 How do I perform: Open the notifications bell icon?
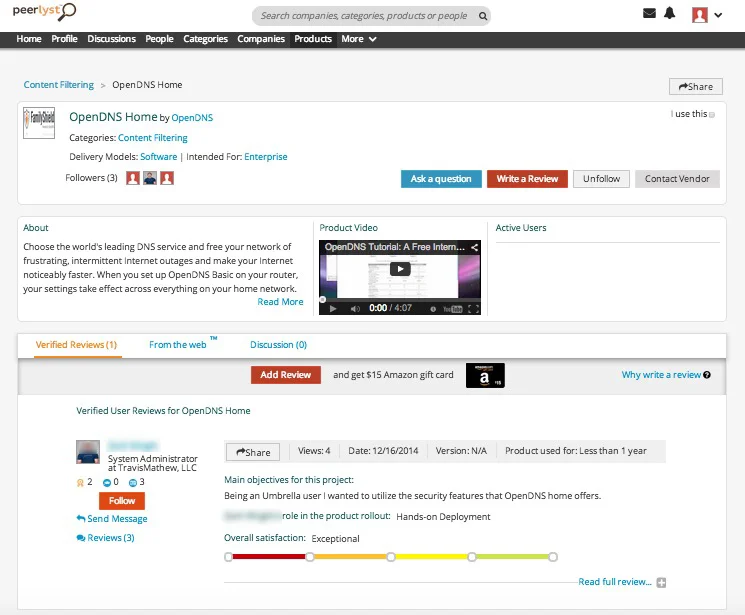point(669,13)
